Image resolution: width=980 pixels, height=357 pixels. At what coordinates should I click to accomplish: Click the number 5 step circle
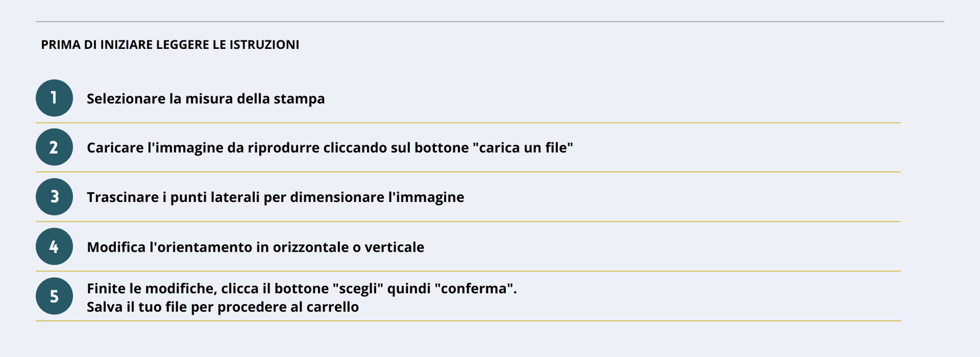click(54, 296)
